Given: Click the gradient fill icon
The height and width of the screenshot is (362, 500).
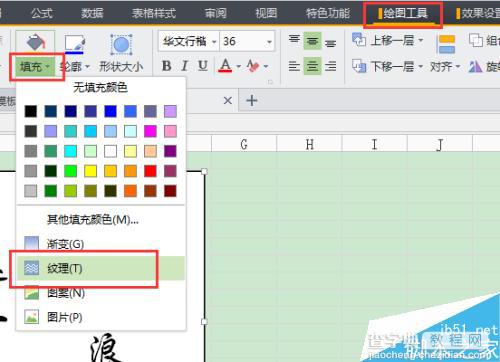Looking at the screenshot, I should click(31, 243).
